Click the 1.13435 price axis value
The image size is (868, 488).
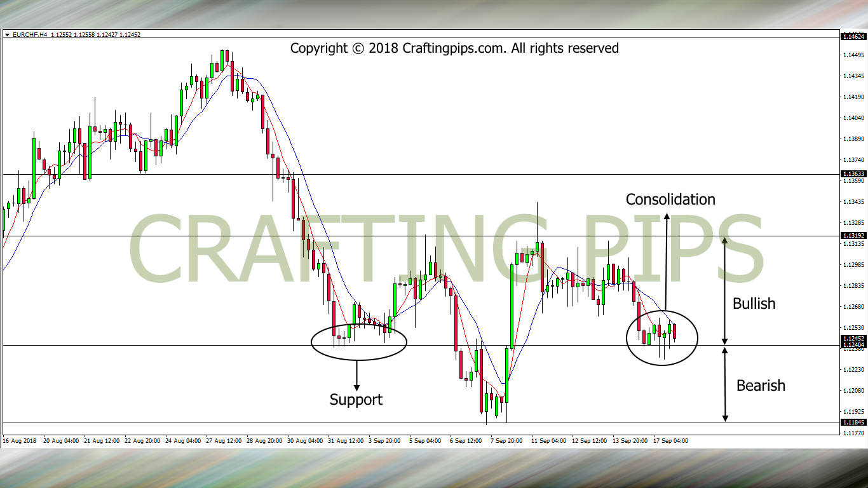(x=852, y=202)
